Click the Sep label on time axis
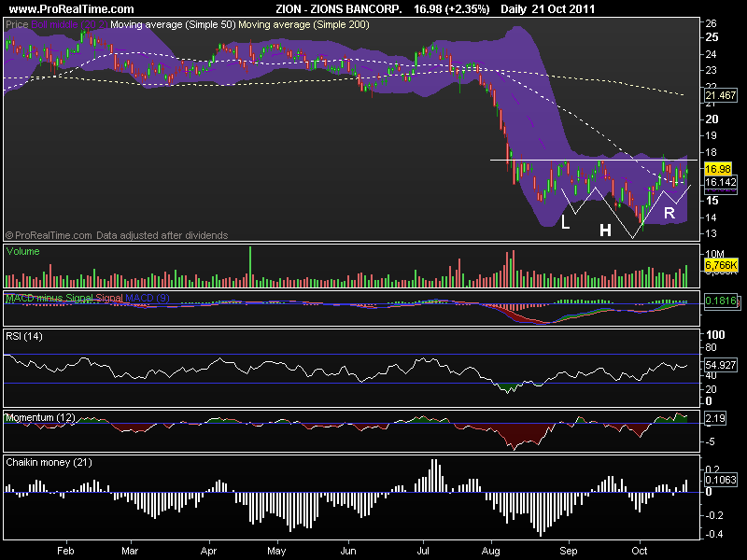This screenshot has width=747, height=560. tap(568, 551)
